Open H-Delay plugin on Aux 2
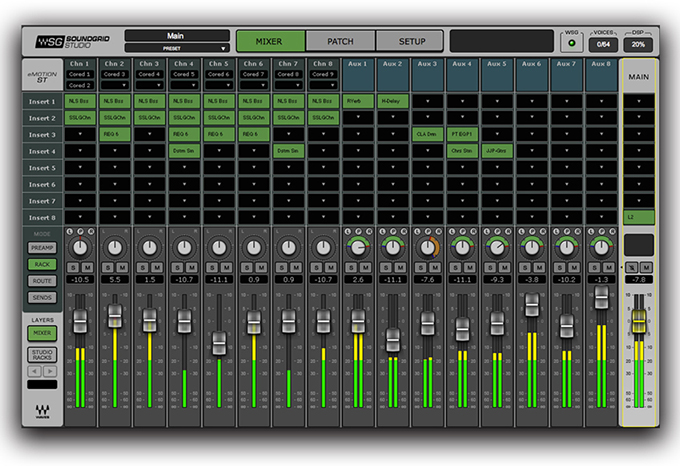This screenshot has width=680, height=466. [x=393, y=101]
